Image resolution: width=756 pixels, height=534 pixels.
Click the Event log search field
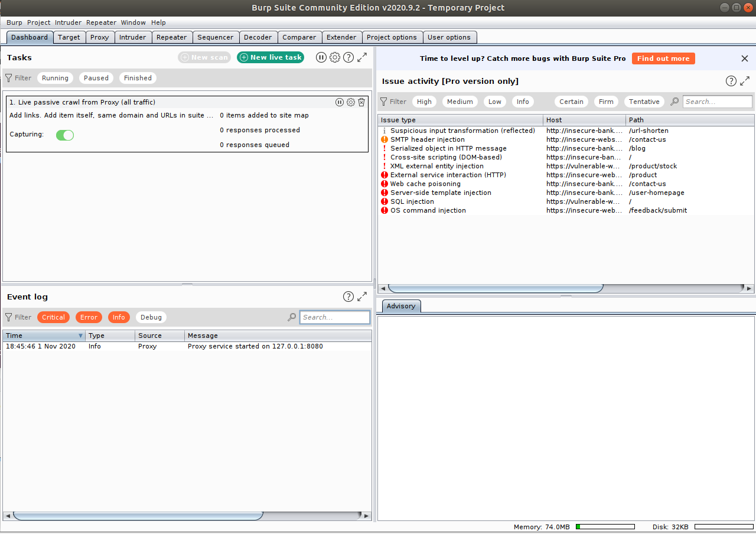(335, 317)
